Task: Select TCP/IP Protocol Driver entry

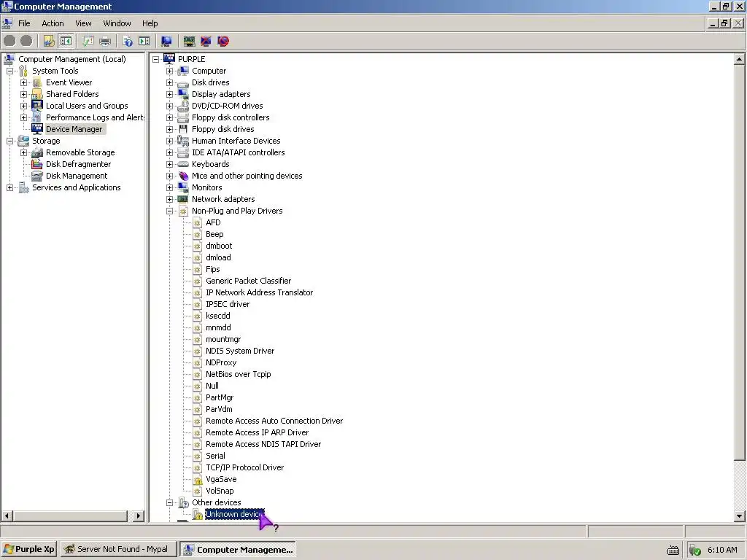Action: pos(244,467)
